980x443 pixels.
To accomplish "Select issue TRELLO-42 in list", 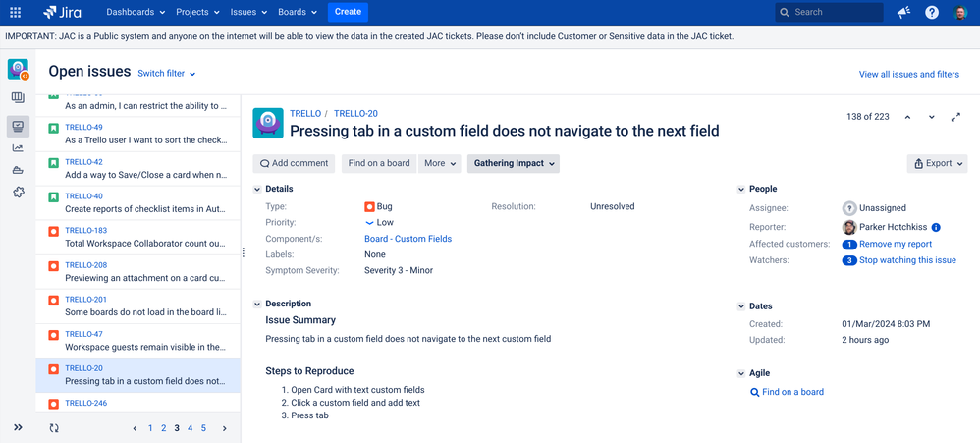I will pos(138,169).
